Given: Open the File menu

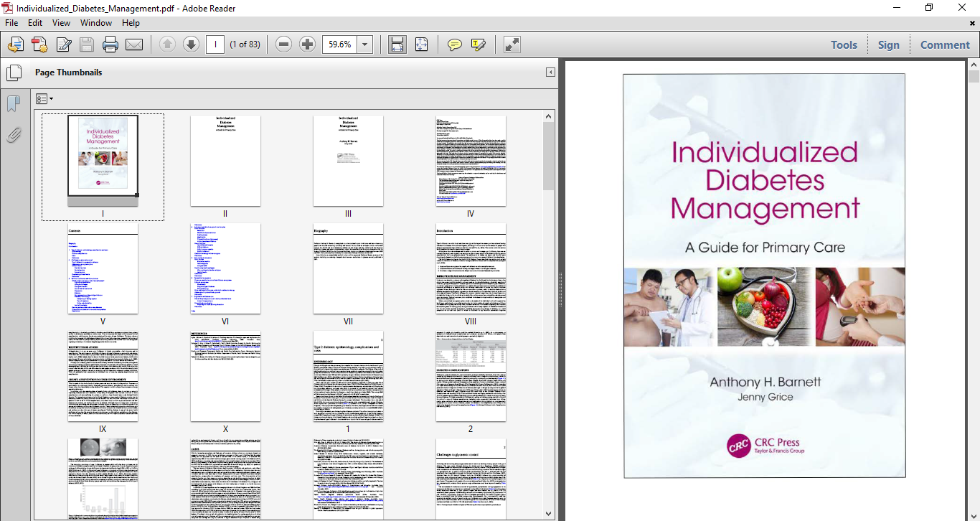Looking at the screenshot, I should (11, 23).
